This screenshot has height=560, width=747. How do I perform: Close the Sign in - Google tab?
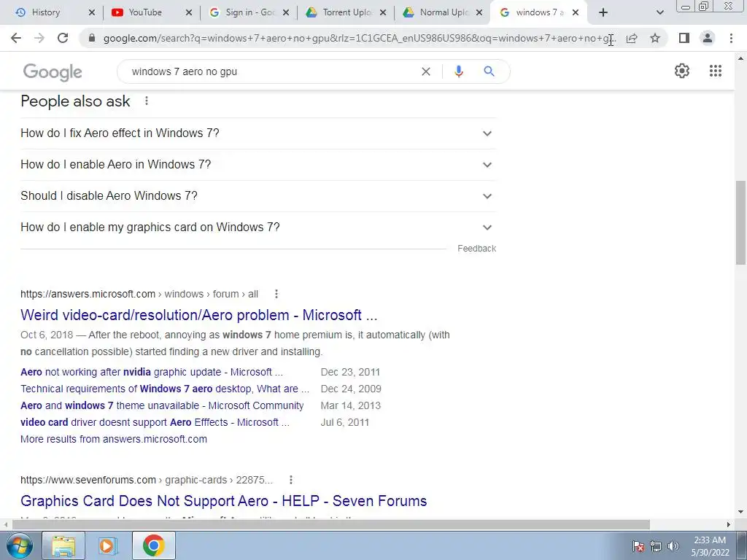pyautogui.click(x=286, y=12)
